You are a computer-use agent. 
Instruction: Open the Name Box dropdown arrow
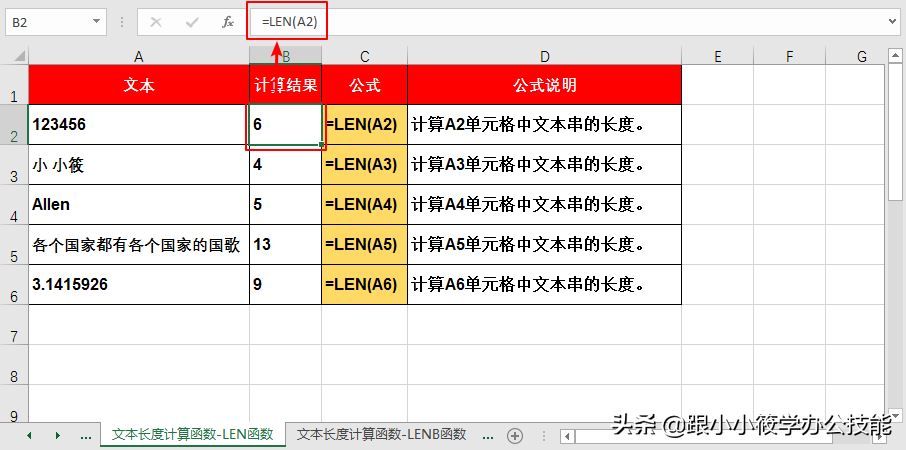pos(96,22)
